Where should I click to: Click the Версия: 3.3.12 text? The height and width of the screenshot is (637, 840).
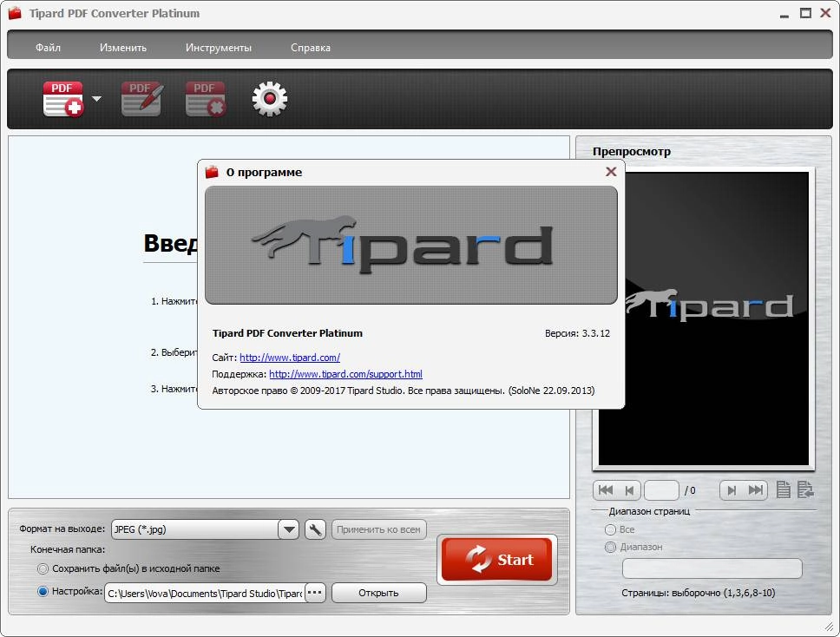pyautogui.click(x=577, y=333)
